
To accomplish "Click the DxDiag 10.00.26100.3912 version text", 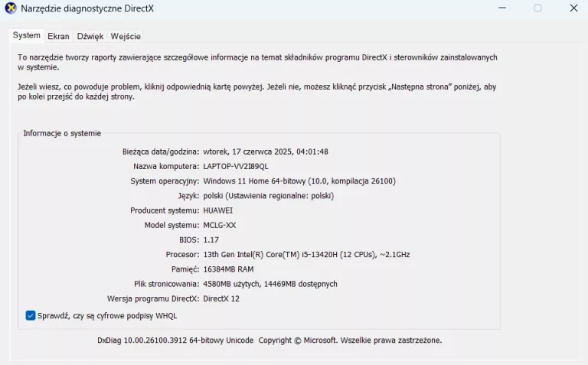I will [269, 341].
